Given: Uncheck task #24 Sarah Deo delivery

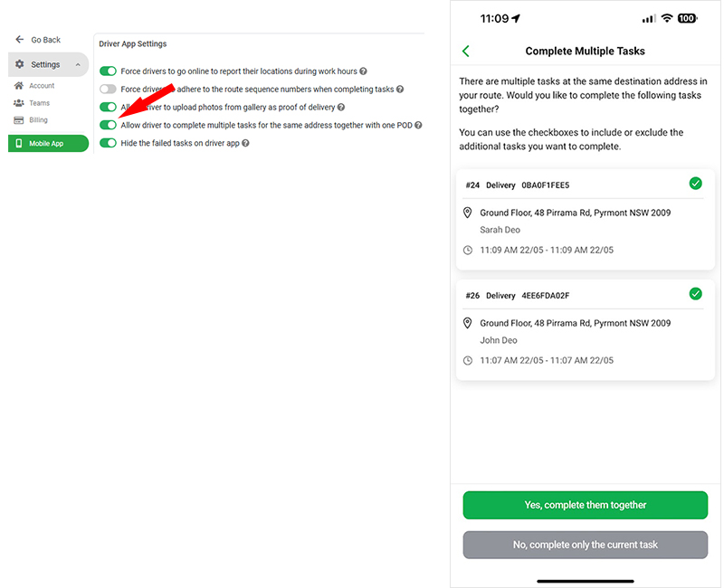Looking at the screenshot, I should 695,184.
